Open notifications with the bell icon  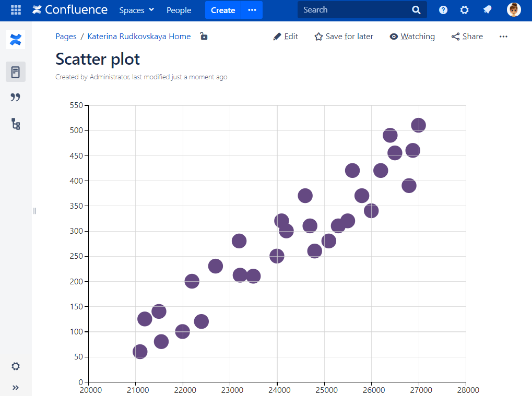[x=487, y=9]
